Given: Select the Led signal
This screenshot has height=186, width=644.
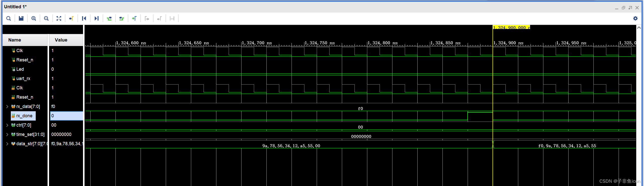Looking at the screenshot, I should tap(20, 69).
